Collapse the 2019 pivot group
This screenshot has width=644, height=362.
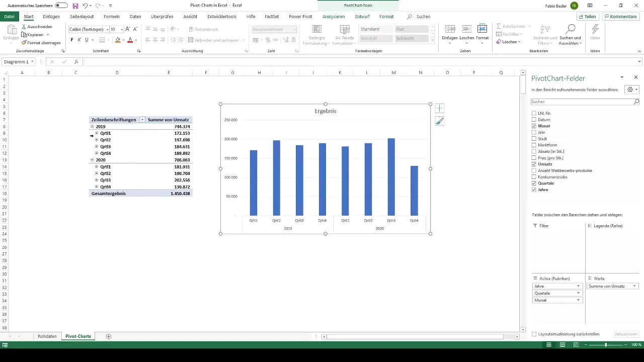pyautogui.click(x=92, y=127)
